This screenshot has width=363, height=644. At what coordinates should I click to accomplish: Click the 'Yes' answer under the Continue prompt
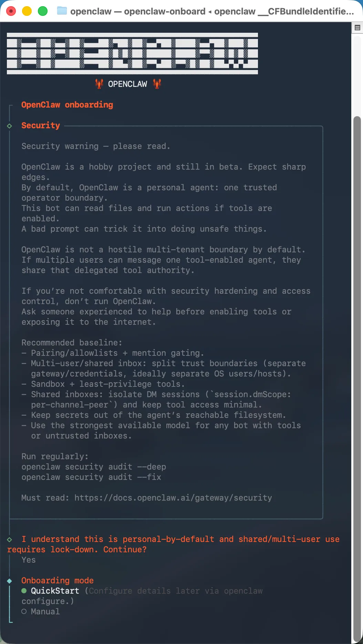click(29, 560)
